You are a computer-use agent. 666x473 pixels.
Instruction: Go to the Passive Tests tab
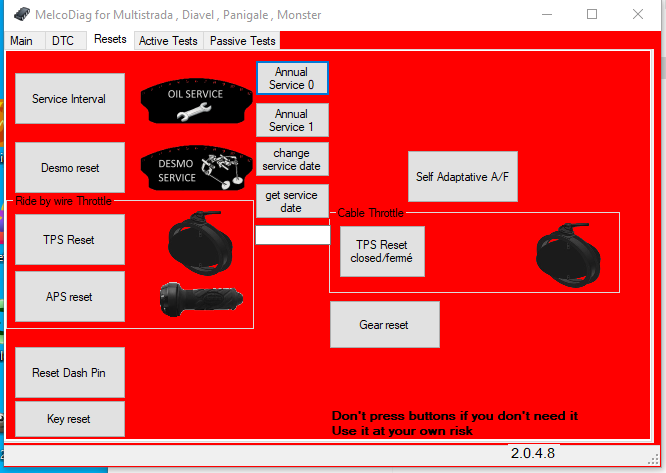click(242, 41)
